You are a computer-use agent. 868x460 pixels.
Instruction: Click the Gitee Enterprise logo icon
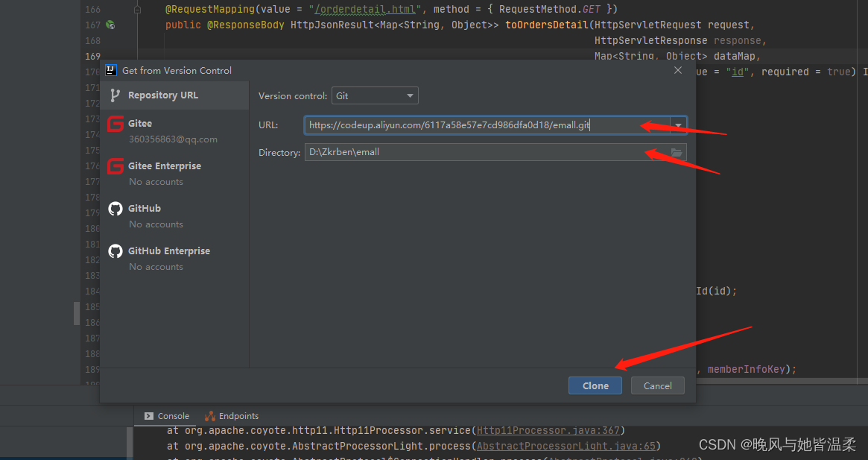115,166
